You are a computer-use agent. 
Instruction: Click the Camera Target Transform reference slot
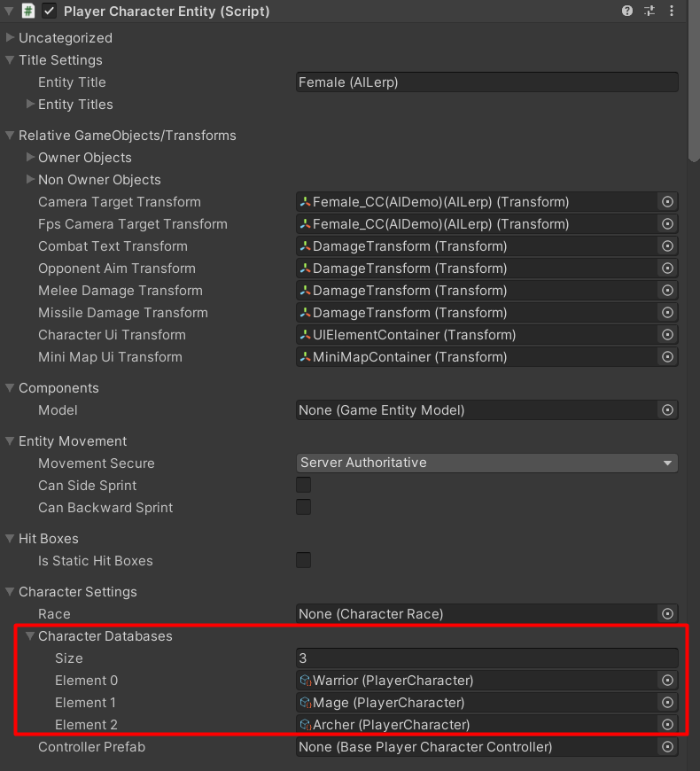pos(478,201)
